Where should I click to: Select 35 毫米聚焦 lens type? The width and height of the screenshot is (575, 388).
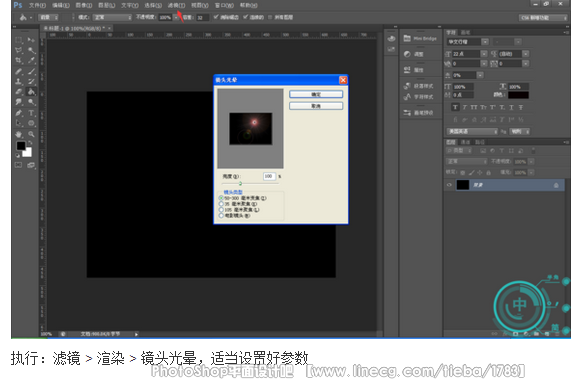pyautogui.click(x=238, y=204)
